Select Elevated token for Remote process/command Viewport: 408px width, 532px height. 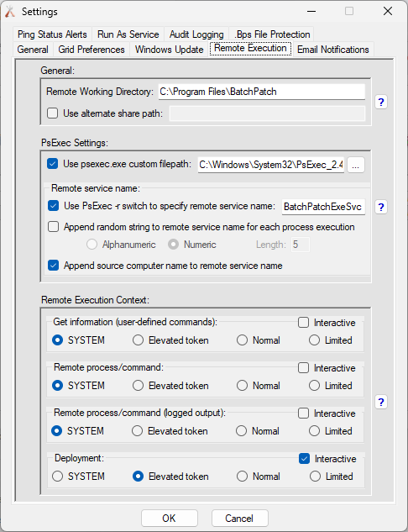click(x=138, y=386)
